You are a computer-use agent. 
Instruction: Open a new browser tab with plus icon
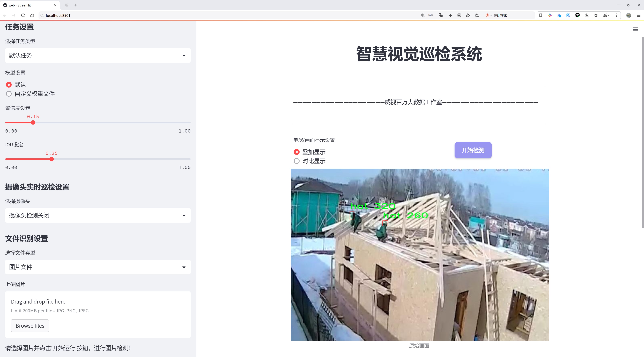[x=76, y=5]
